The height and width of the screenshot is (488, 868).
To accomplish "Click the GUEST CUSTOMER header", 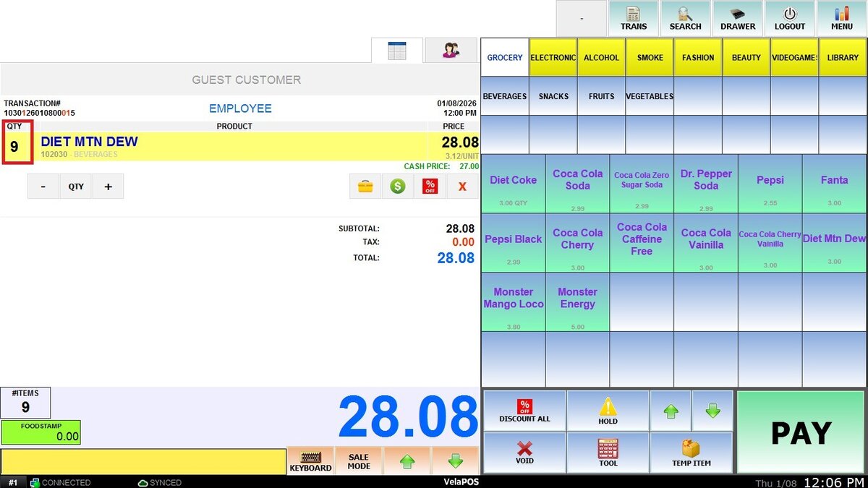I will tap(246, 80).
